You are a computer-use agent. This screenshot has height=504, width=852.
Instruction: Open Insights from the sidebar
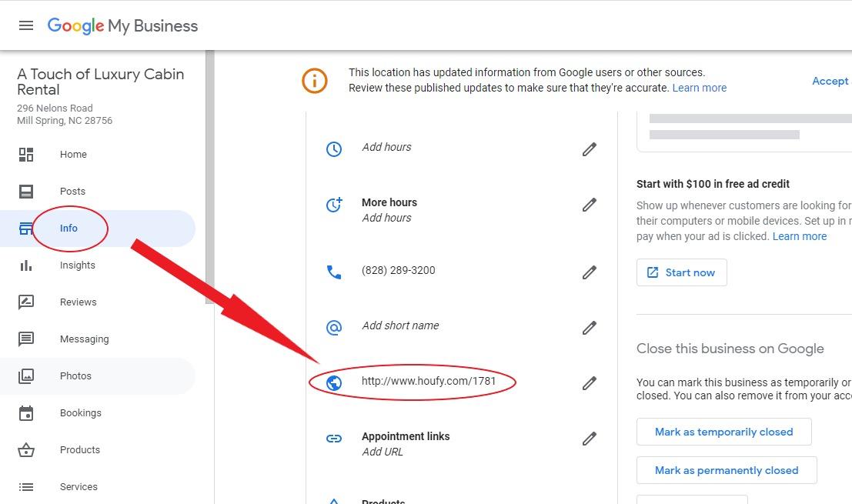[78, 265]
